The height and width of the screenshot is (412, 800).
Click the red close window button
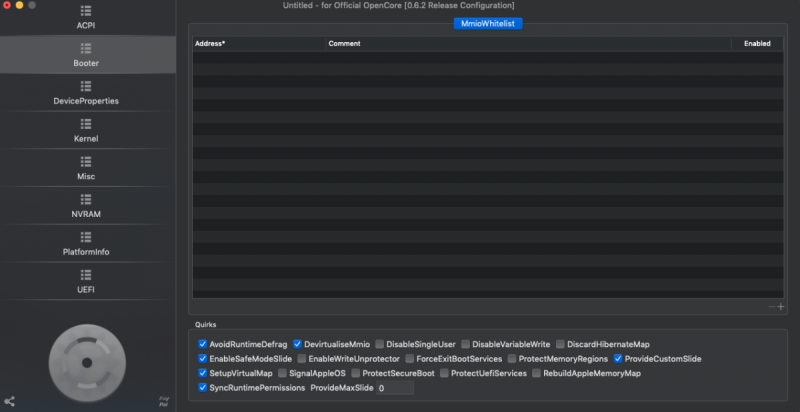click(7, 5)
